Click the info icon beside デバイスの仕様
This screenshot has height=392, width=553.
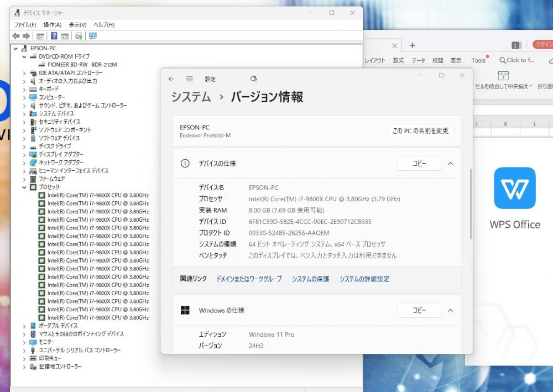pos(185,164)
